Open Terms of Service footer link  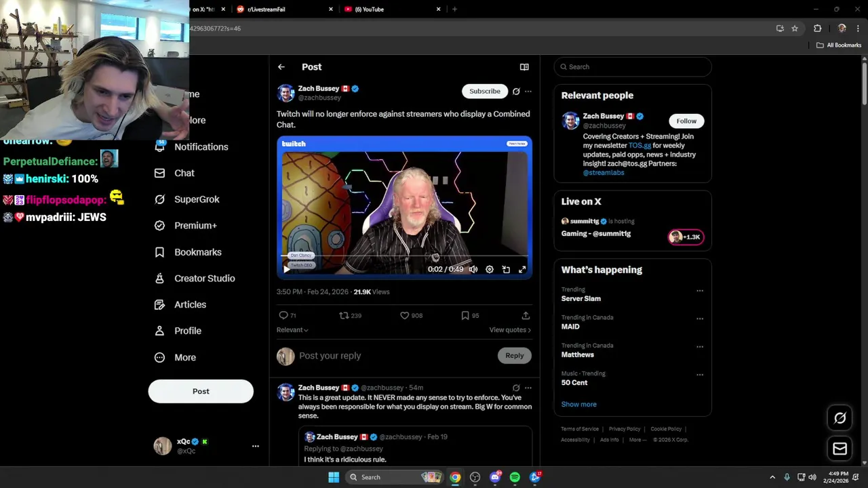[580, 429]
